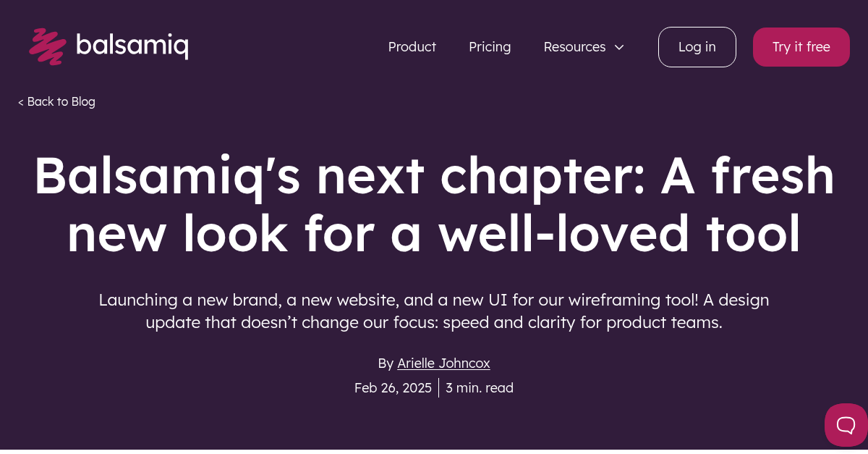Select Pricing in the navigation bar

tap(490, 46)
